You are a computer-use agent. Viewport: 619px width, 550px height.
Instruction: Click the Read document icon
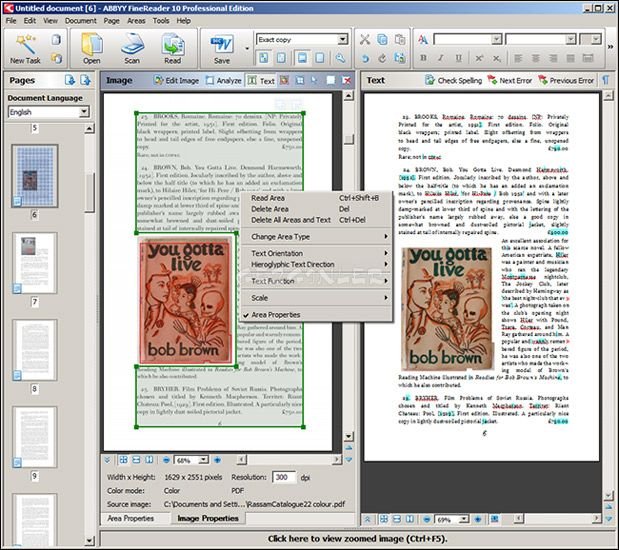[x=173, y=44]
